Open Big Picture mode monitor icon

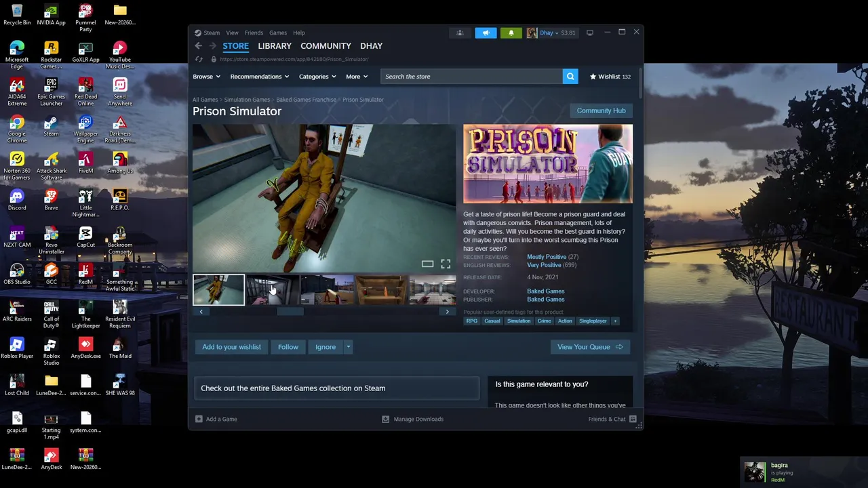click(x=590, y=33)
